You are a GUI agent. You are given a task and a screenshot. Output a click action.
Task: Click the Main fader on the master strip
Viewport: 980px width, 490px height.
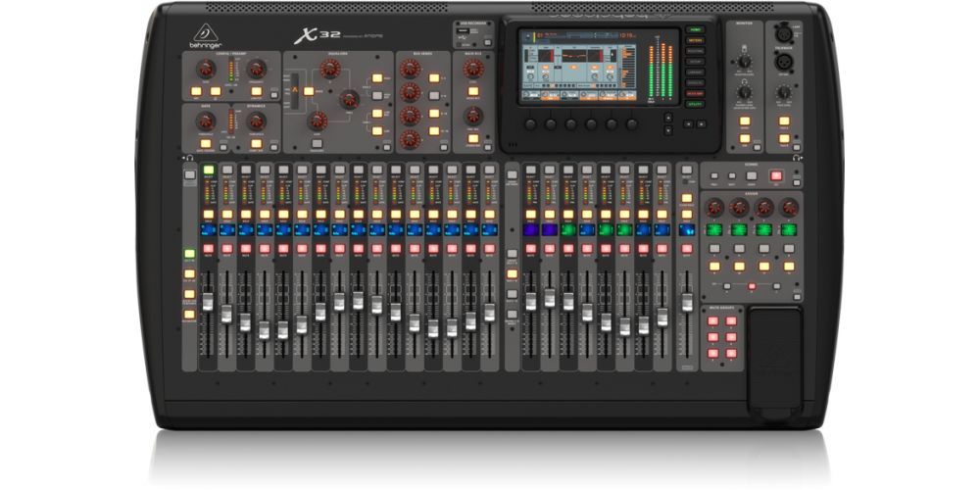[687, 302]
